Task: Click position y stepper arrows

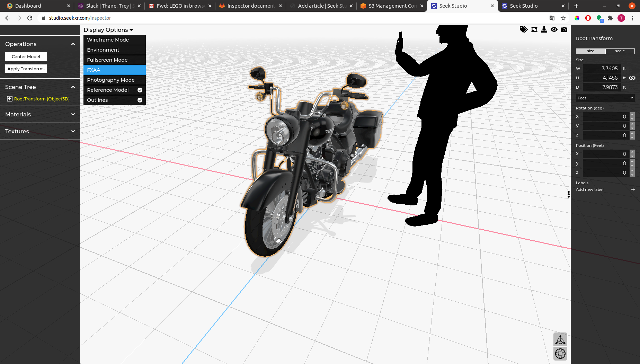Action: point(632,163)
